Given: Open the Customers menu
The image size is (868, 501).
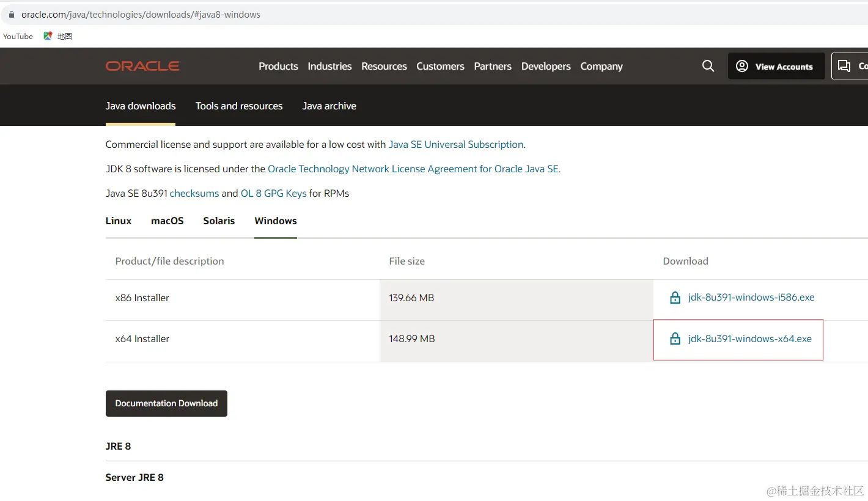Looking at the screenshot, I should (x=440, y=66).
